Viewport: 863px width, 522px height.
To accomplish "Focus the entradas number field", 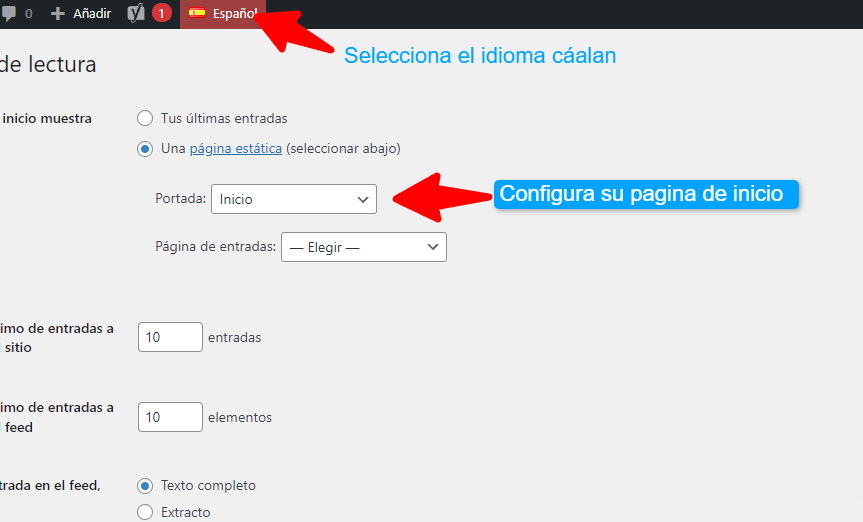I will tap(170, 337).
